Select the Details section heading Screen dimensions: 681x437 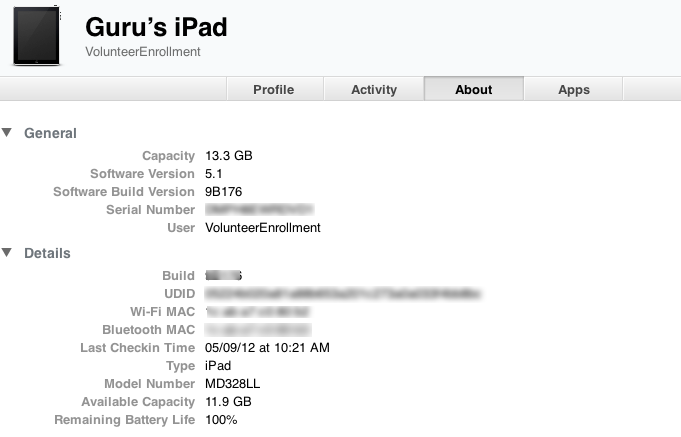coord(47,253)
